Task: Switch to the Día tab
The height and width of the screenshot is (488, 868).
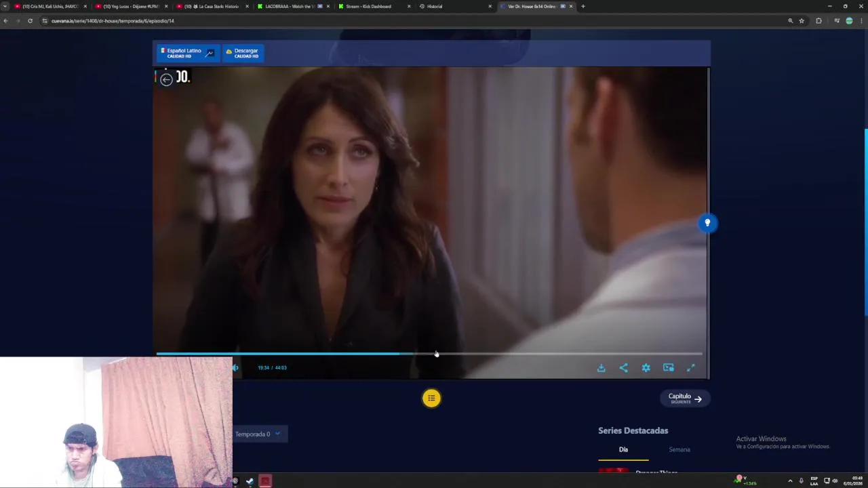Action: coord(623,449)
